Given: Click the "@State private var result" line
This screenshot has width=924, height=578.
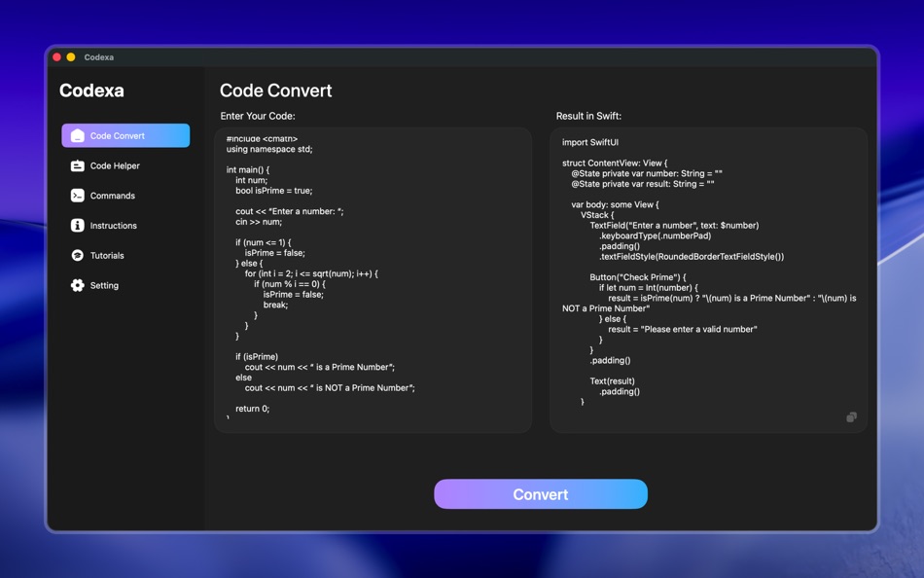Looking at the screenshot, I should [x=642, y=184].
